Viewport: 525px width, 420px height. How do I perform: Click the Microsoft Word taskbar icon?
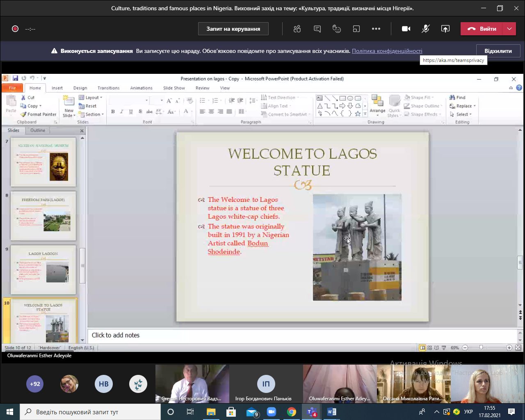pos(331,412)
